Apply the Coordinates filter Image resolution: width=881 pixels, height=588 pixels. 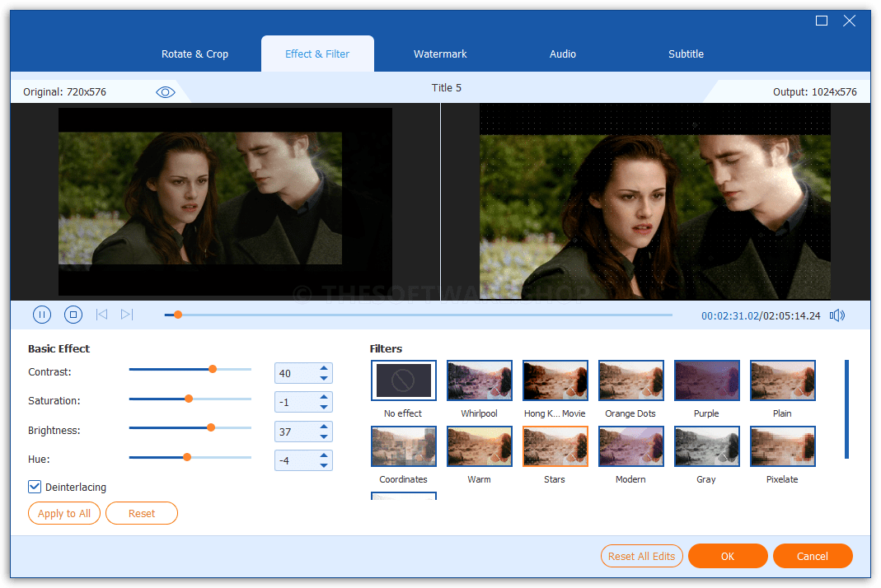(404, 446)
